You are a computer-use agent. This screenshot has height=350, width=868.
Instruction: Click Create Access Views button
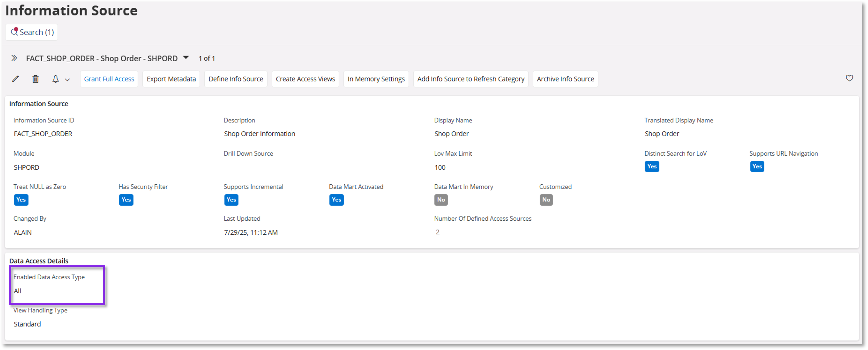pyautogui.click(x=305, y=79)
